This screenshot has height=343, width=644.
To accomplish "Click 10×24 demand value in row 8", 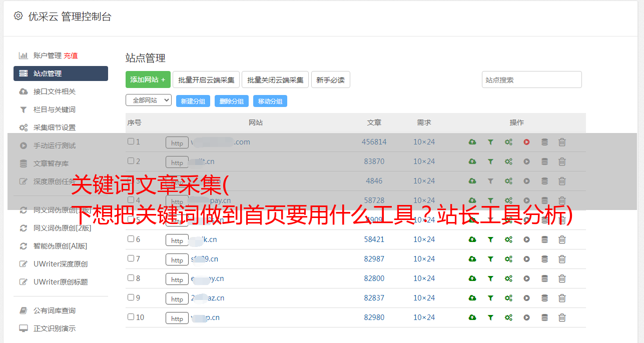I will click(424, 278).
